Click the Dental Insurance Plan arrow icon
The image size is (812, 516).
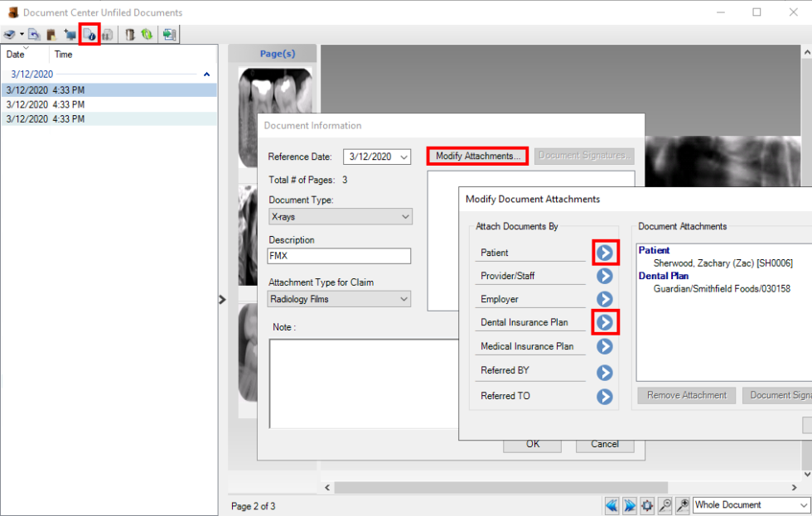605,322
